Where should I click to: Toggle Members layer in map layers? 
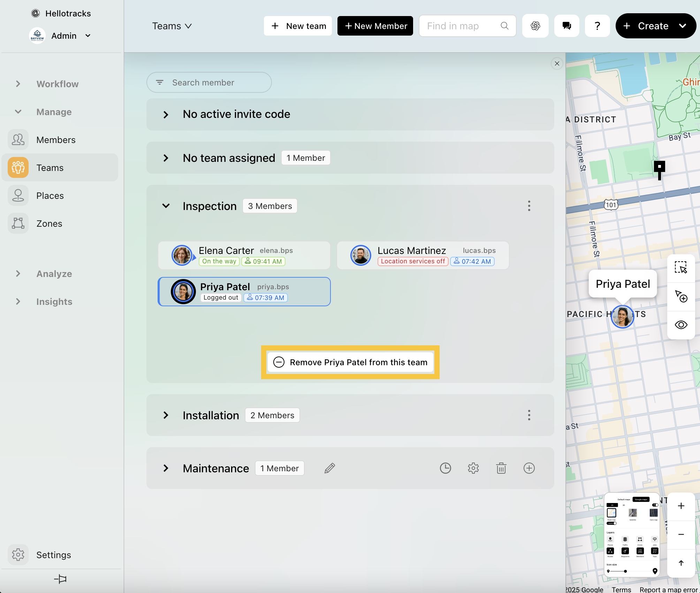tap(640, 551)
